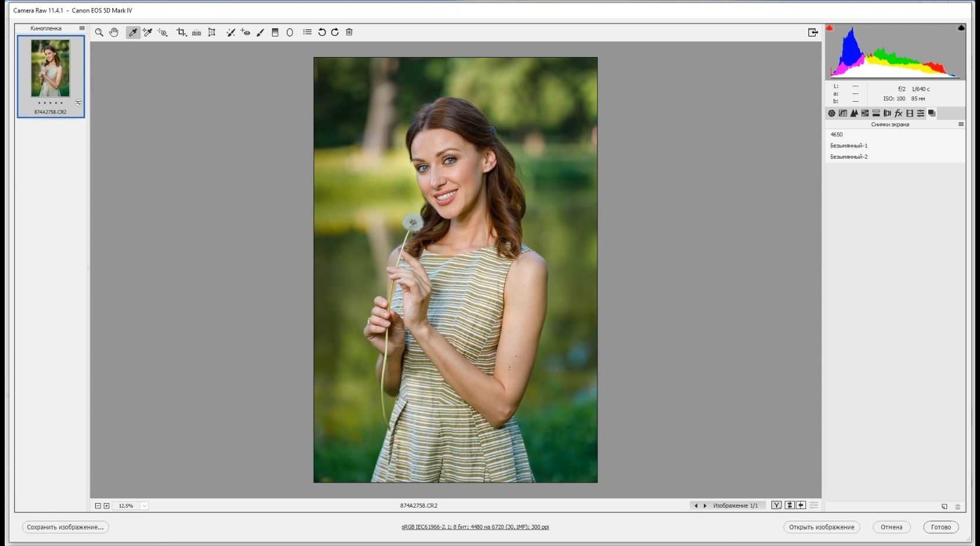Screen dimensions: 980x546
Task: Click the Отмена button
Action: 891,527
